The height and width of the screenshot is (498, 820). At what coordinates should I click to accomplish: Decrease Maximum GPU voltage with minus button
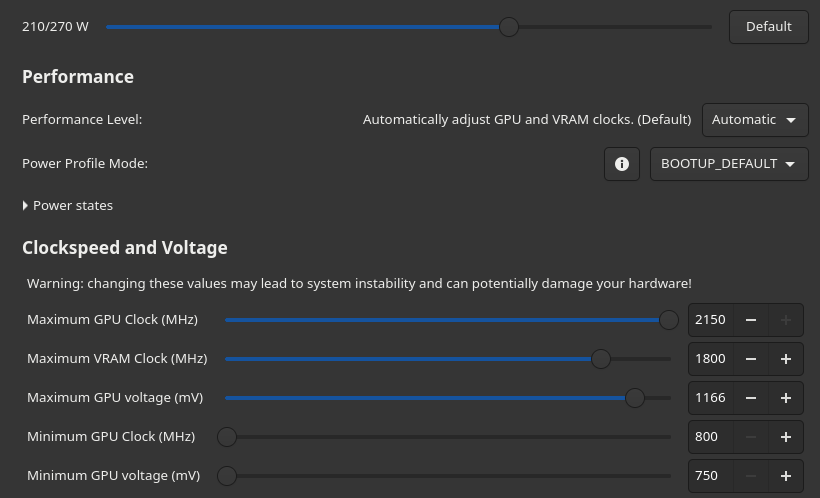pos(751,398)
